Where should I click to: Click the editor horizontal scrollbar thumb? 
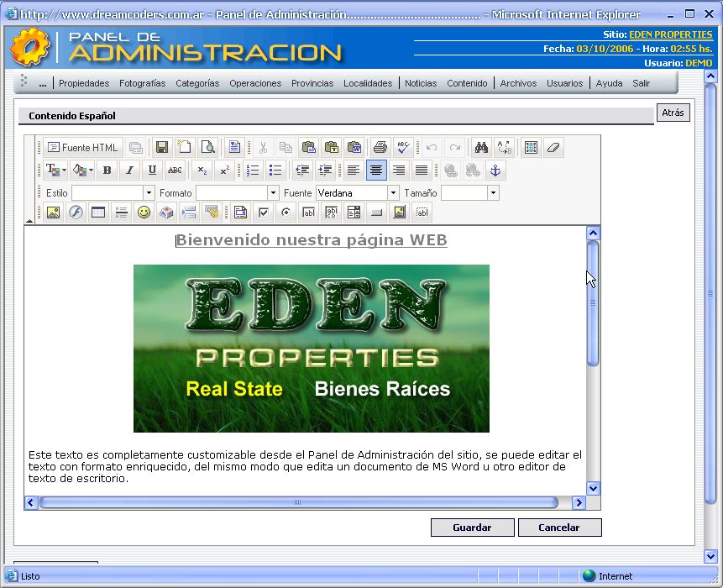(298, 502)
